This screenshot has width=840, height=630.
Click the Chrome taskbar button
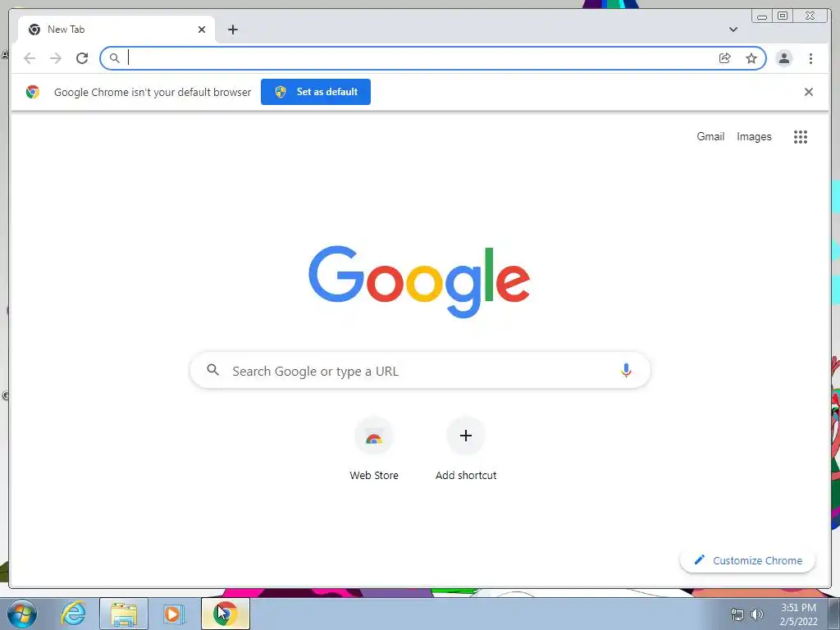226,614
